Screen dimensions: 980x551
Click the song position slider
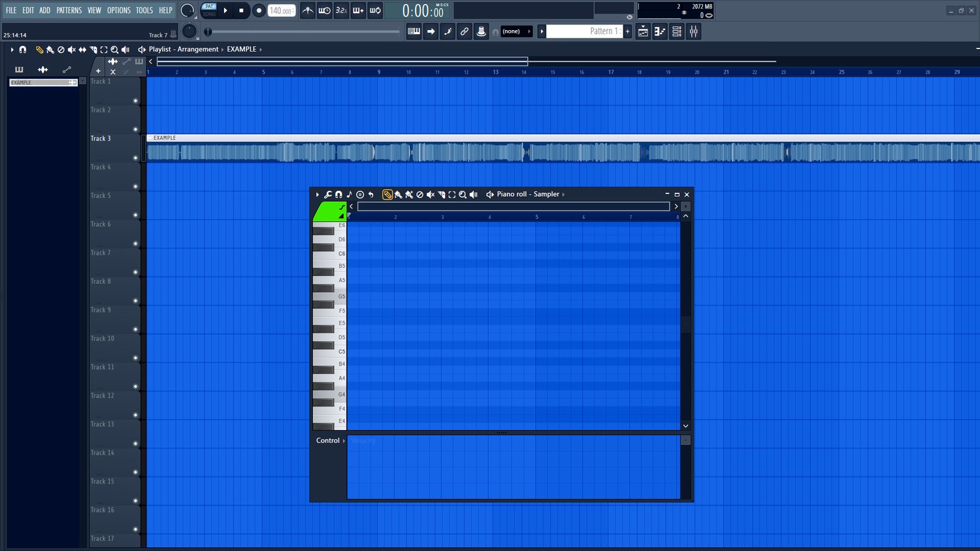[302, 31]
